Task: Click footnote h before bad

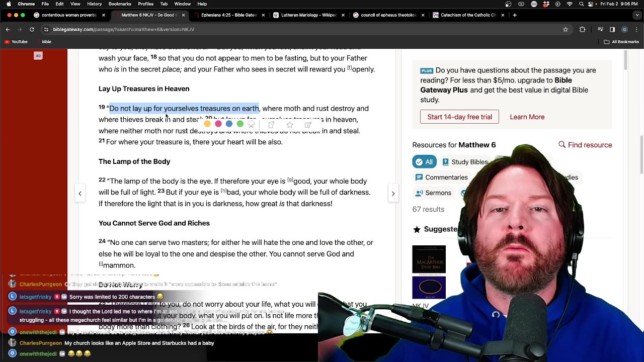Action: point(223,191)
